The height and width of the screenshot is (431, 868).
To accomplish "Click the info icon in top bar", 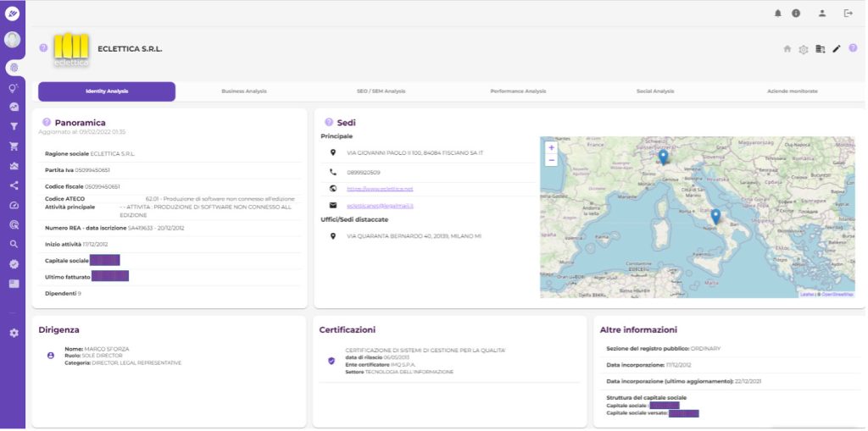I will pyautogui.click(x=796, y=13).
